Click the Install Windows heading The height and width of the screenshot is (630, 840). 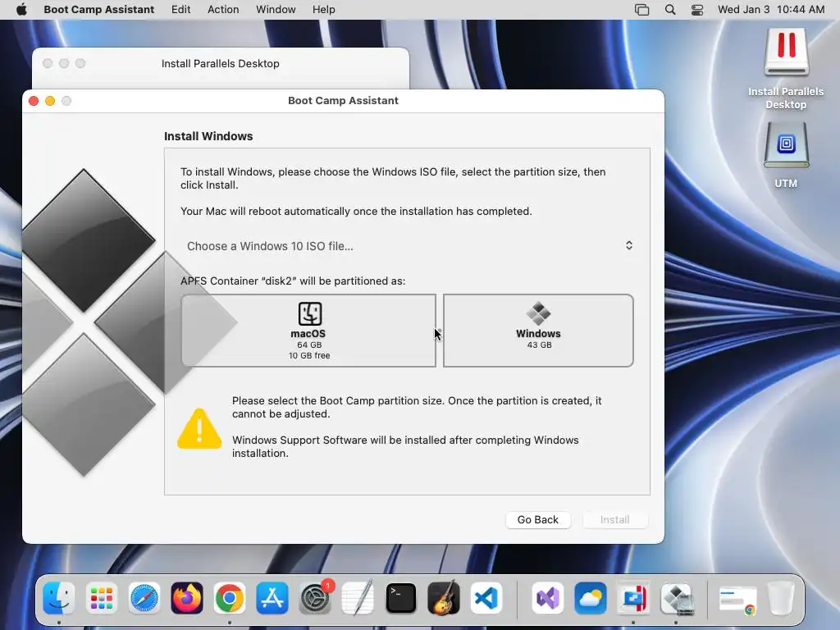coord(208,136)
